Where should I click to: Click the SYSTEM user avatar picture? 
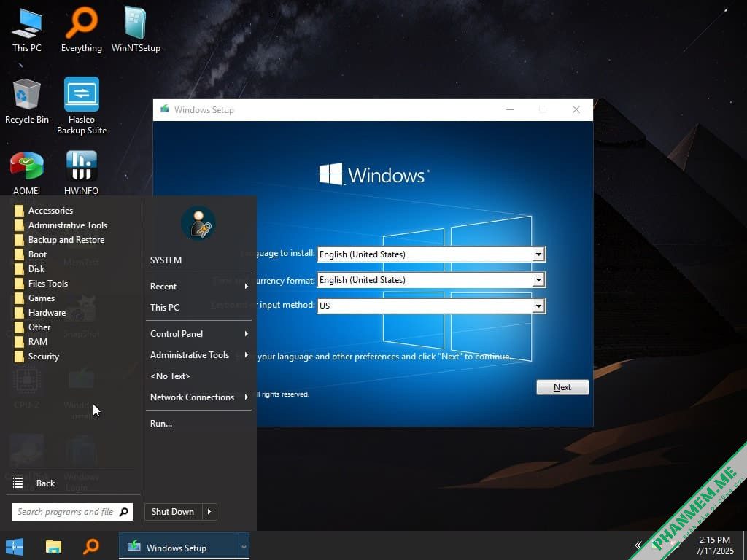[198, 223]
